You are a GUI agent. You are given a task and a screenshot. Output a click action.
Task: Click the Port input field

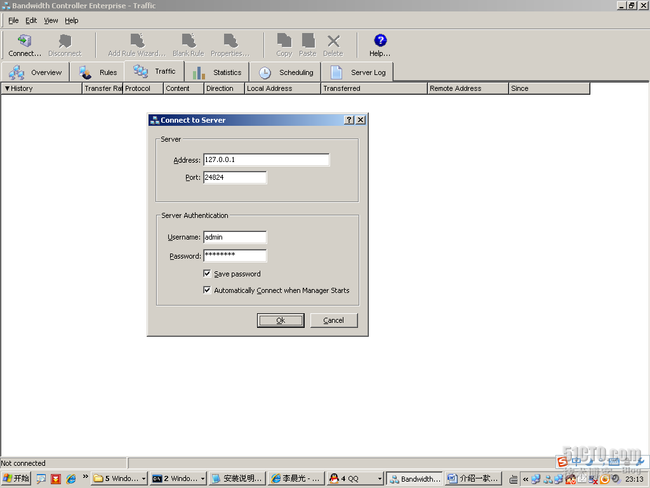pyautogui.click(x=235, y=177)
